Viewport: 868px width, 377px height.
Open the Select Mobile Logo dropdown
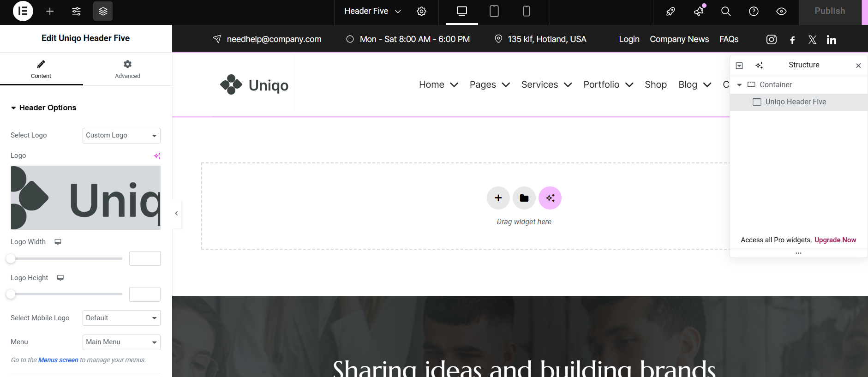(121, 318)
